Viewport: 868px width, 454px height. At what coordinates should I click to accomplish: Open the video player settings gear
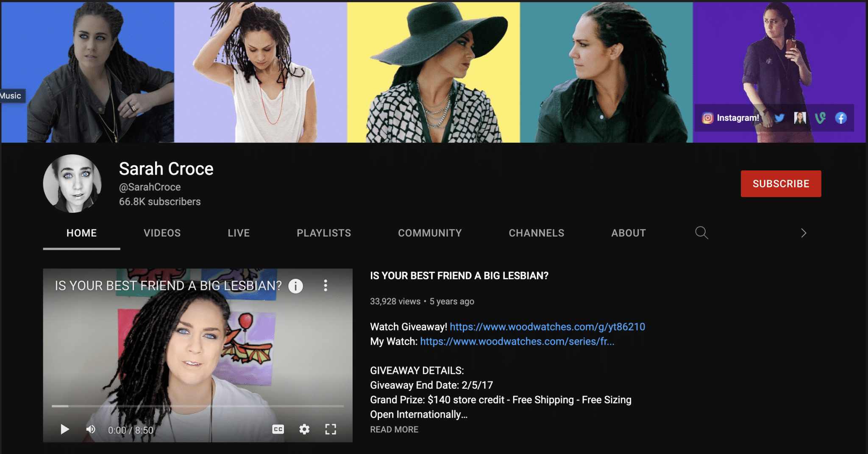[x=304, y=429]
